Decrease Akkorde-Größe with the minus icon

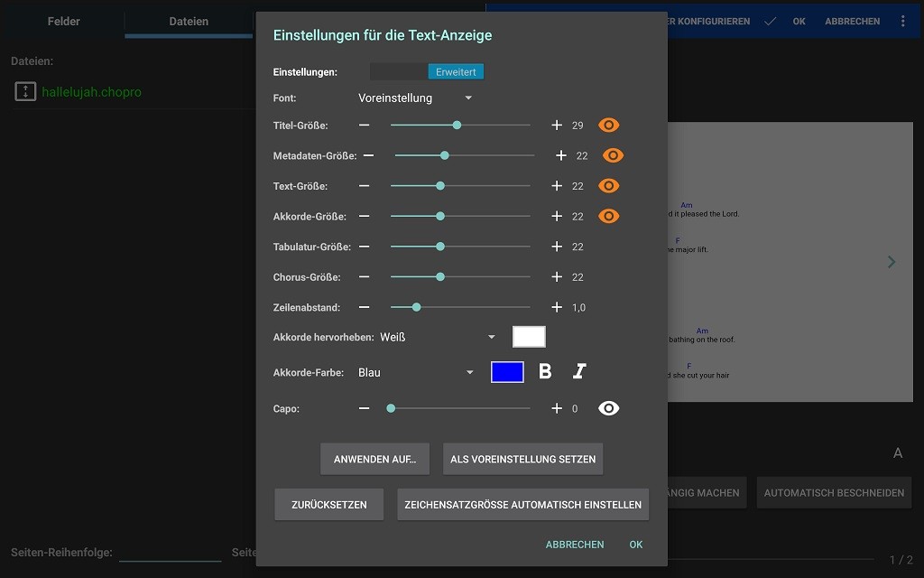point(365,217)
